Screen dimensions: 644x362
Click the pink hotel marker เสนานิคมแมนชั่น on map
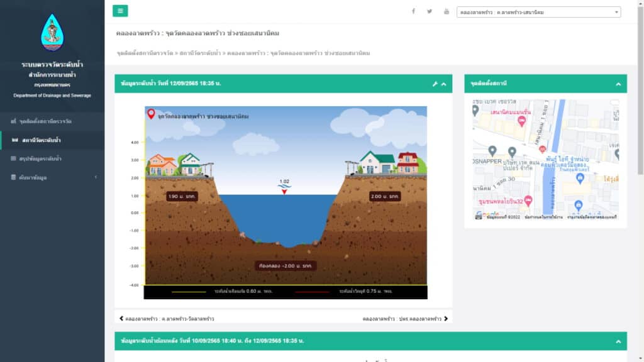[x=521, y=121]
